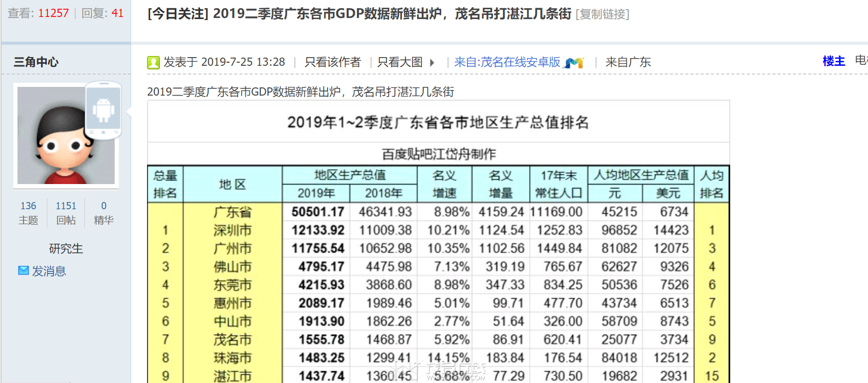Click the value 1555.78 for 茂名市
Viewport: 868px width, 383px height.
[321, 340]
